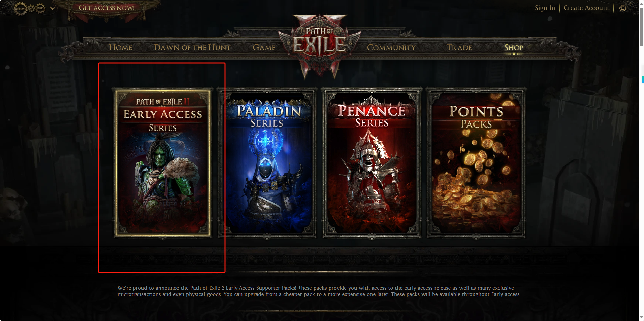Navigate to the Trade menu item
Screen dimensions: 644x321
click(x=459, y=48)
